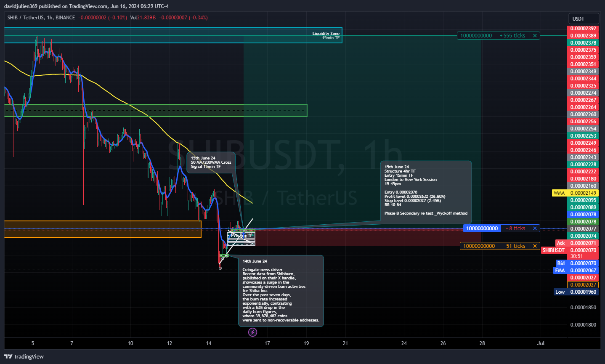
Task: Select the orange rectangle support zone
Action: [x=103, y=229]
